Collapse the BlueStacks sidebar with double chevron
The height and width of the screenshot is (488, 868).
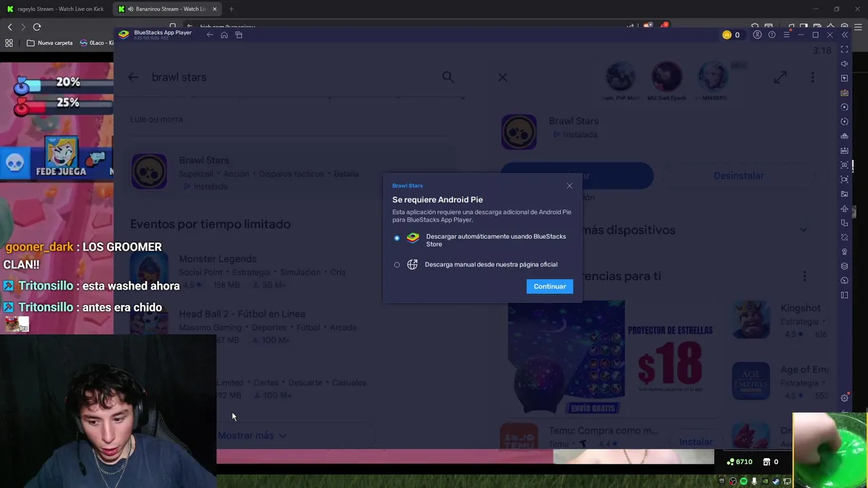click(x=844, y=35)
